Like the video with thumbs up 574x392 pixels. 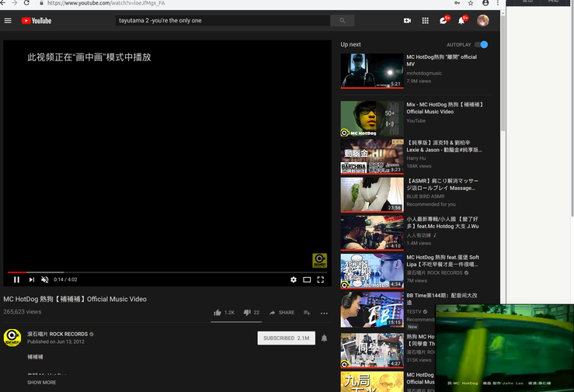tap(218, 312)
